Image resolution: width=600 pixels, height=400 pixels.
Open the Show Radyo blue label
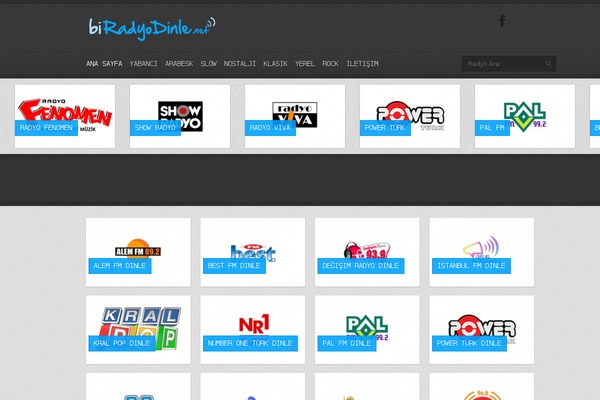[x=155, y=127]
